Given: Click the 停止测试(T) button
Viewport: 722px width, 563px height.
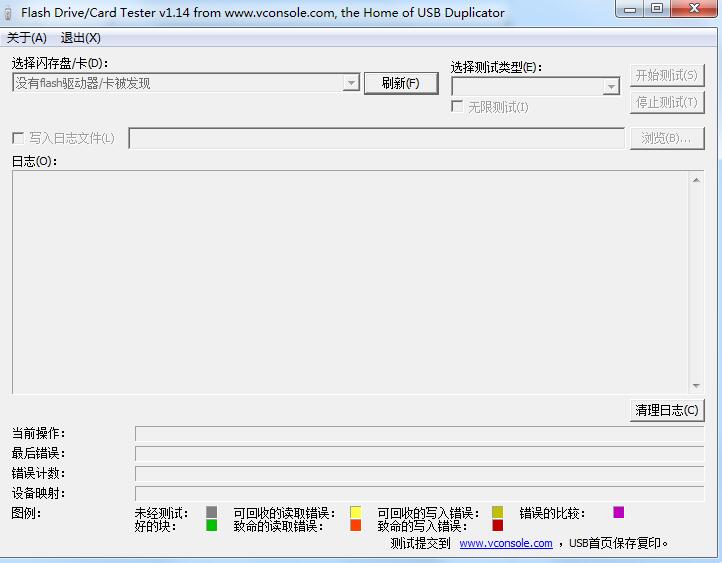Looking at the screenshot, I should pos(667,102).
